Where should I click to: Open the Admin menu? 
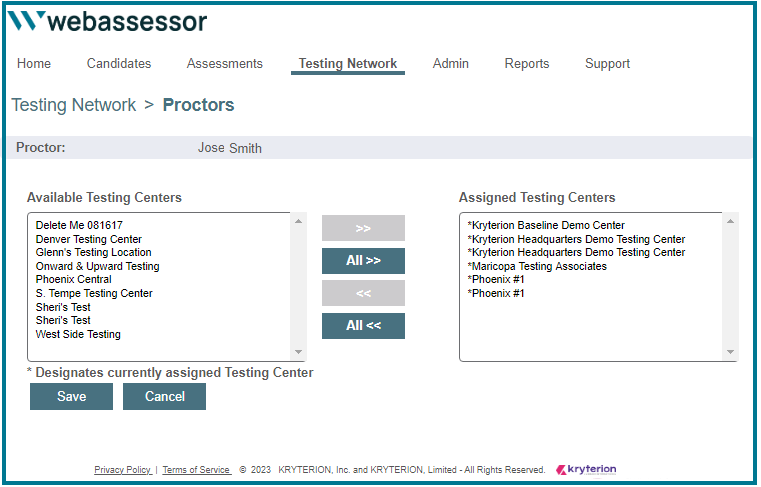[451, 64]
